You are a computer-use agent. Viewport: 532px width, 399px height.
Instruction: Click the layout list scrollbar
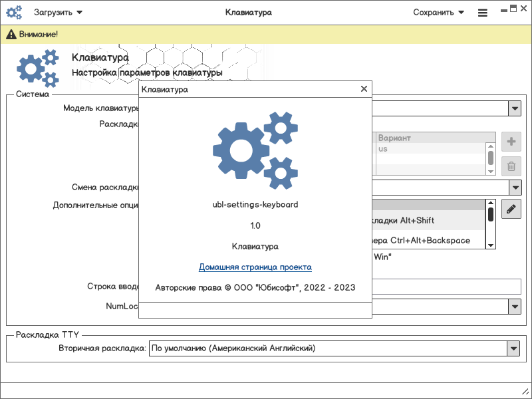click(x=491, y=157)
